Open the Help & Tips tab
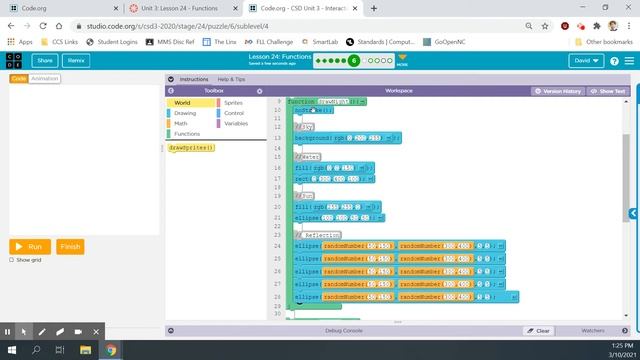This screenshot has width=640, height=360. pyautogui.click(x=231, y=79)
